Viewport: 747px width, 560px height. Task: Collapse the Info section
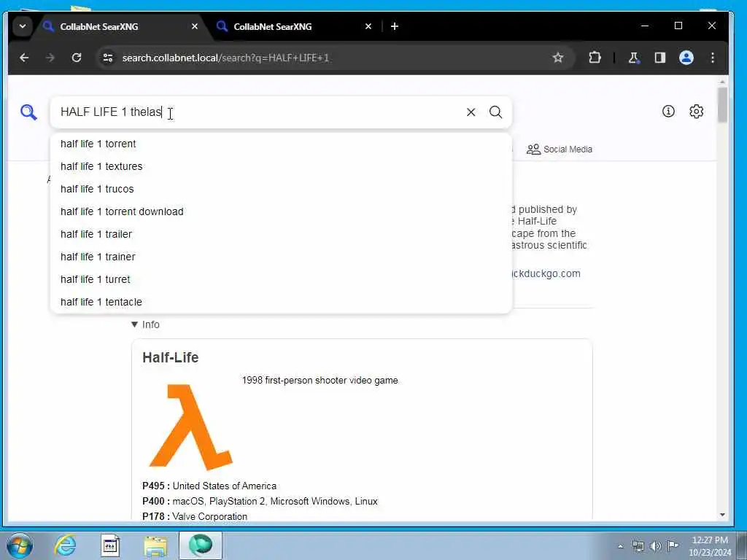tap(145, 324)
